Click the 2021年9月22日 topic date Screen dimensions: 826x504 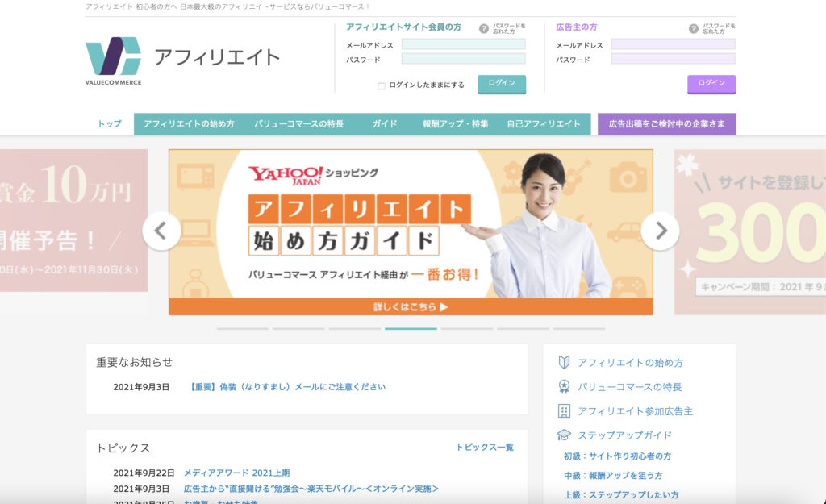(x=144, y=473)
